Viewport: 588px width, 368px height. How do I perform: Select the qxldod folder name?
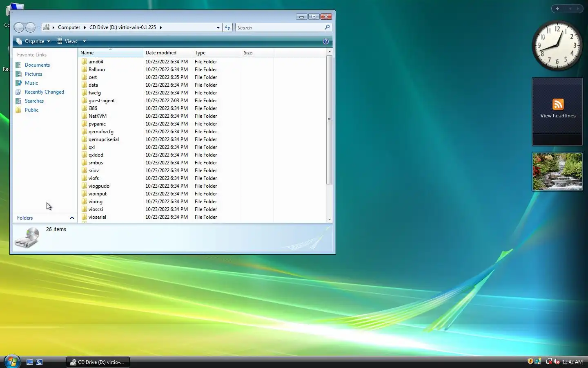tap(96, 155)
